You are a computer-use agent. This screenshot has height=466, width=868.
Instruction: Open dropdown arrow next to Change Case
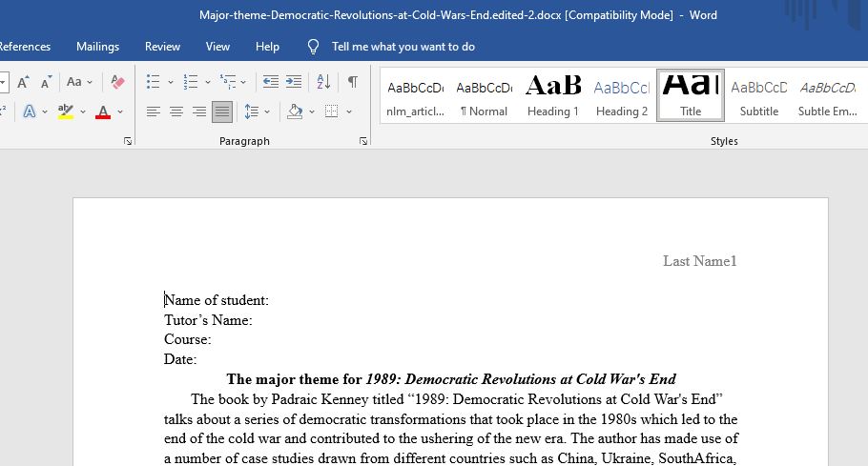tap(90, 82)
